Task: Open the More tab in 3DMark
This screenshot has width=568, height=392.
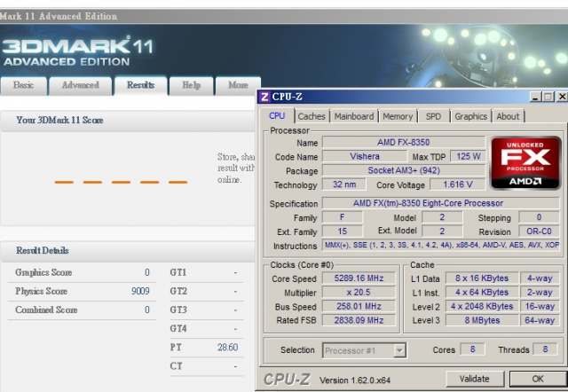Action: point(238,86)
